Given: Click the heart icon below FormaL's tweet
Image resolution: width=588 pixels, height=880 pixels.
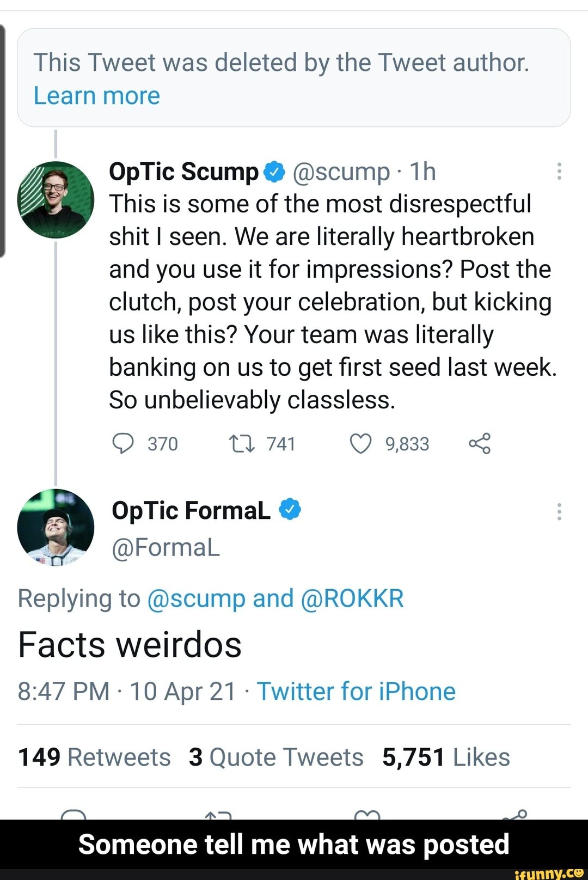Looking at the screenshot, I should (368, 814).
